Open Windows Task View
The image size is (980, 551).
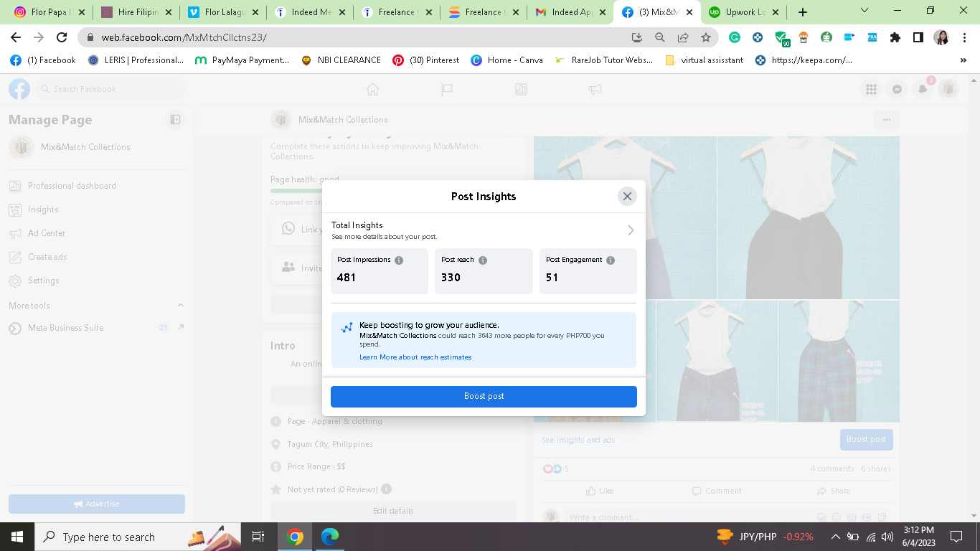258,537
